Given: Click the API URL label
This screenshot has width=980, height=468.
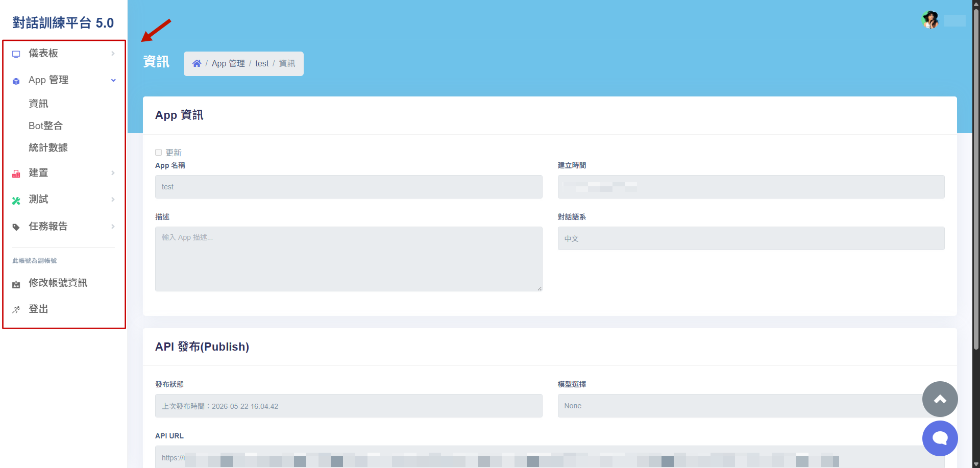Looking at the screenshot, I should click(169, 436).
